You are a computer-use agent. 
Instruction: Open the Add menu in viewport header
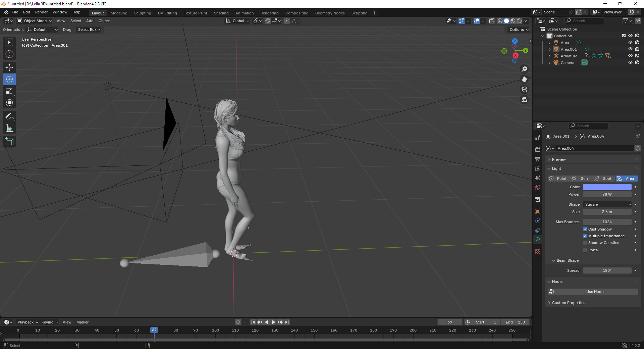click(90, 21)
